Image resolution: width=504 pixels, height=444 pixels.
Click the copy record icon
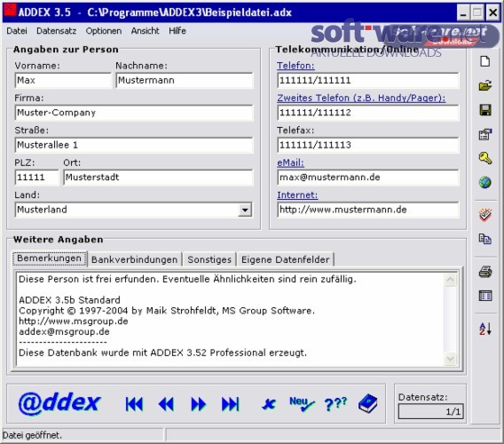click(x=485, y=239)
